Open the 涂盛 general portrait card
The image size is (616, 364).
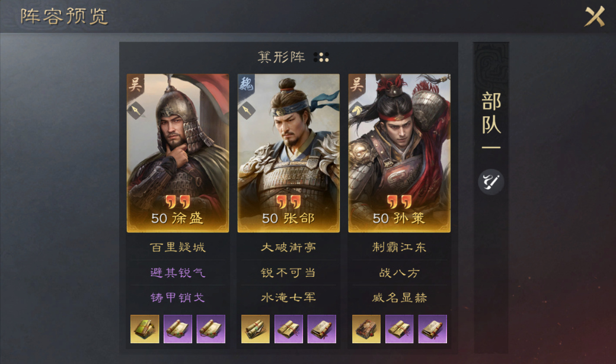click(x=178, y=153)
